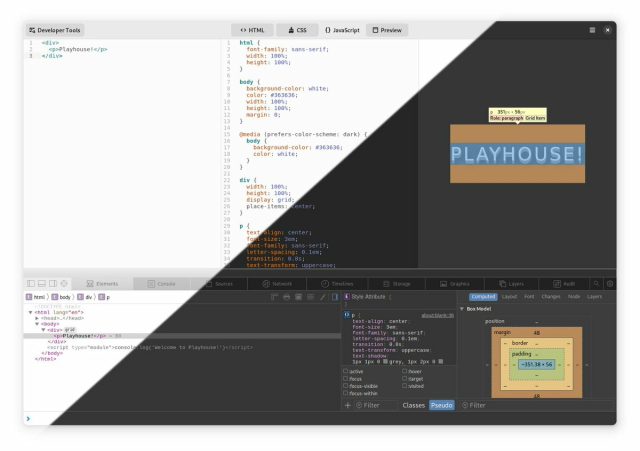Switch to the Graphics tab
This screenshot has width=640, height=451.
[x=455, y=284]
